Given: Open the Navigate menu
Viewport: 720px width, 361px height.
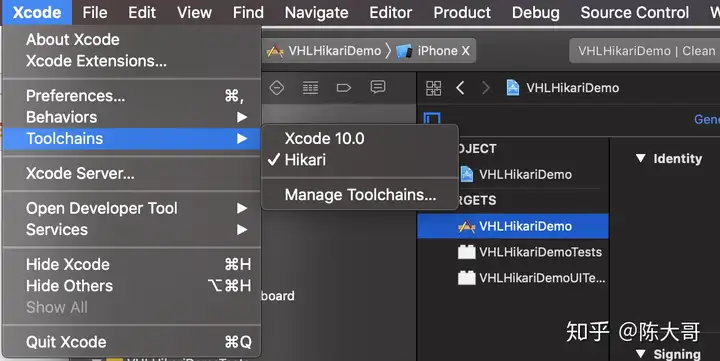Looking at the screenshot, I should [316, 12].
